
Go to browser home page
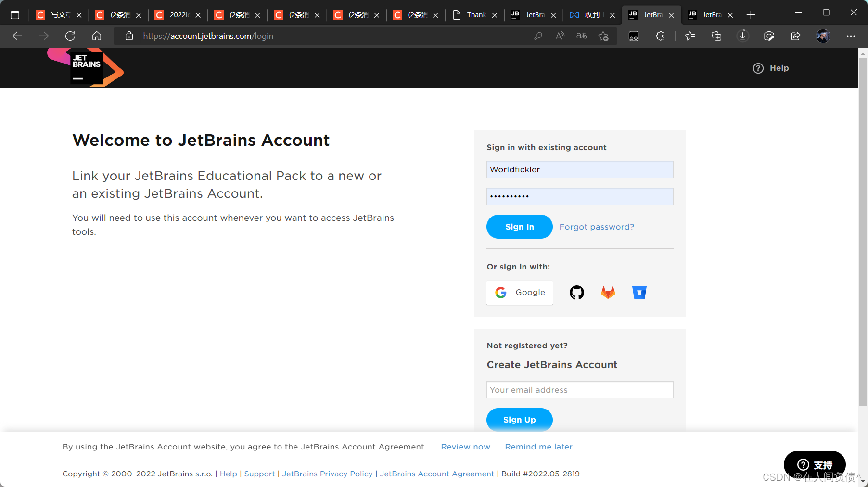97,36
